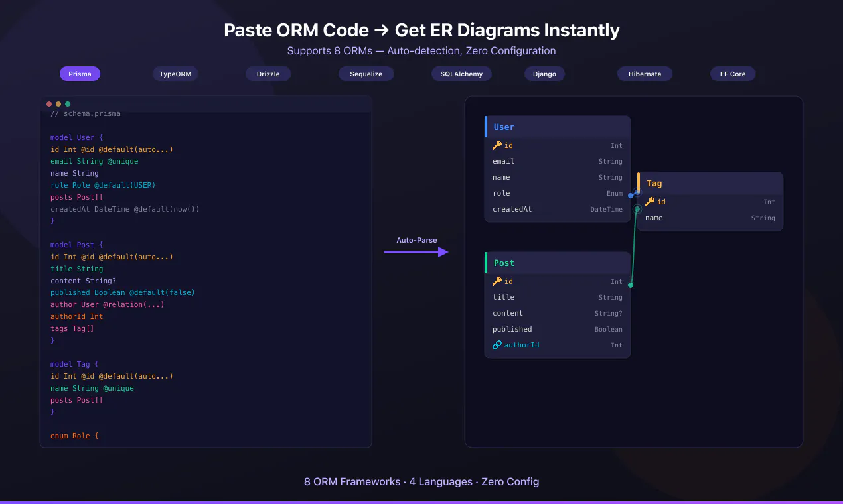Image resolution: width=843 pixels, height=504 pixels.
Task: Click the authorId row in Post table
Action: click(x=558, y=345)
